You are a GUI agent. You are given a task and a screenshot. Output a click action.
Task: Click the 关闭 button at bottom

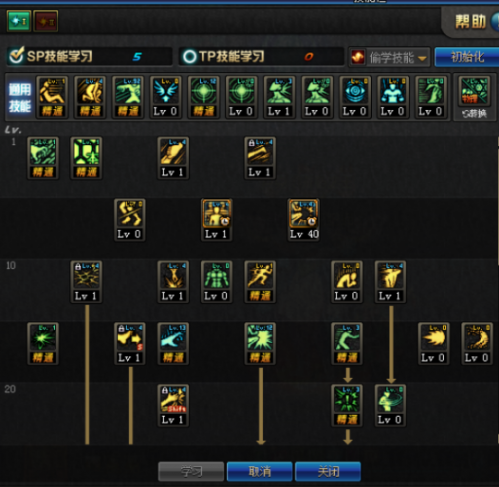click(328, 471)
